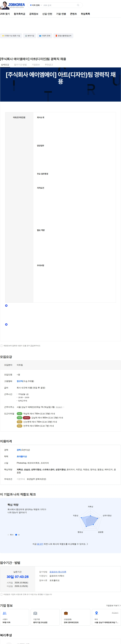Screen dimensions: 121x644
Task: Click the 2호선 역삼역 line badge
Action: (20, 414)
